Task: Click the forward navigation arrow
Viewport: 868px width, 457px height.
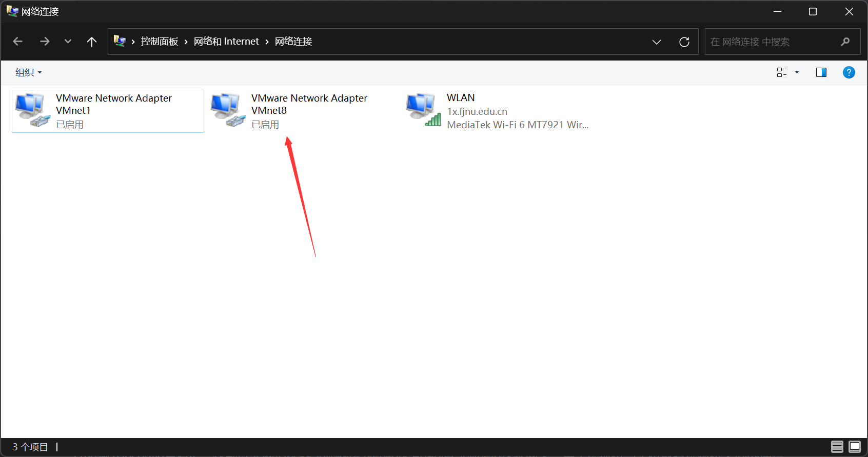Action: [x=45, y=42]
